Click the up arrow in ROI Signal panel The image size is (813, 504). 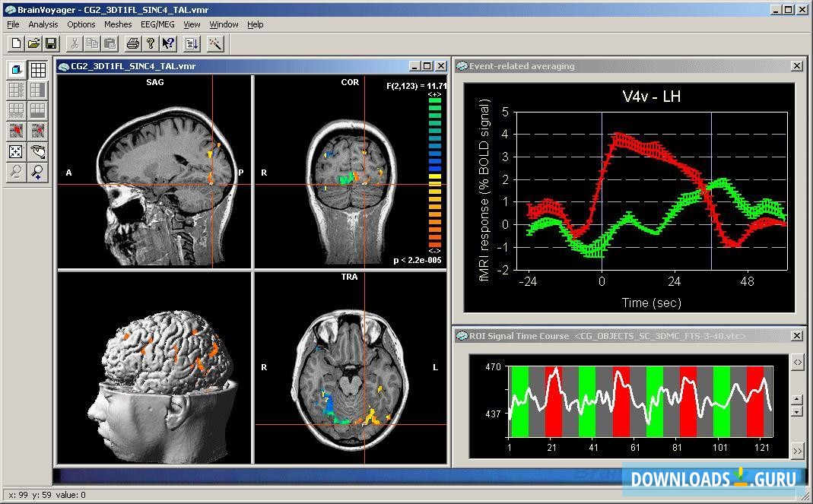797,399
